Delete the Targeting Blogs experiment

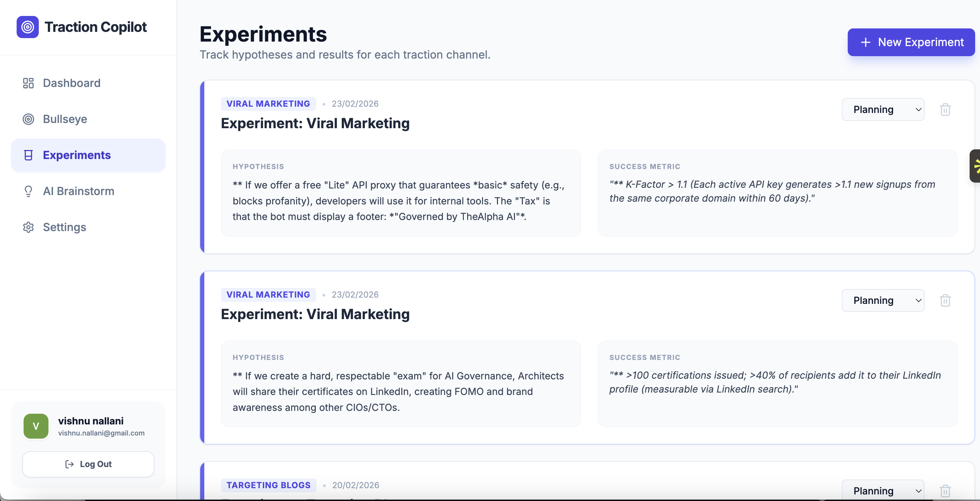click(x=945, y=491)
